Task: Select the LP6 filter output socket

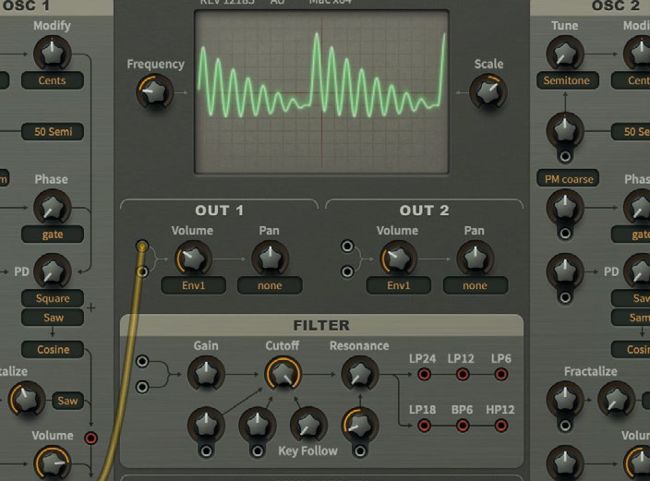Action: tap(501, 374)
